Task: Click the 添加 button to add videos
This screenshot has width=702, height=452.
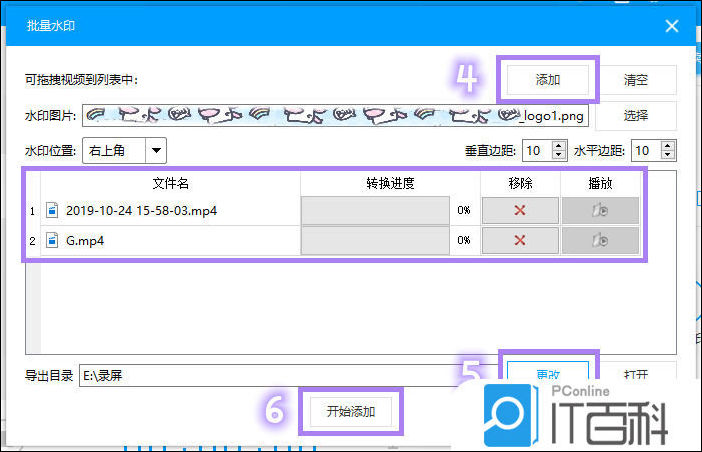Action: [547, 80]
